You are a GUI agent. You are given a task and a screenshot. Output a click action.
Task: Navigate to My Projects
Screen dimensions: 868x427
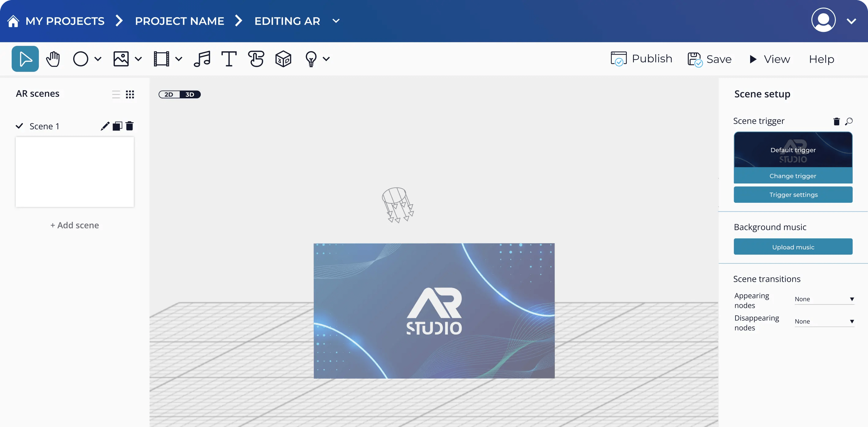pyautogui.click(x=65, y=21)
